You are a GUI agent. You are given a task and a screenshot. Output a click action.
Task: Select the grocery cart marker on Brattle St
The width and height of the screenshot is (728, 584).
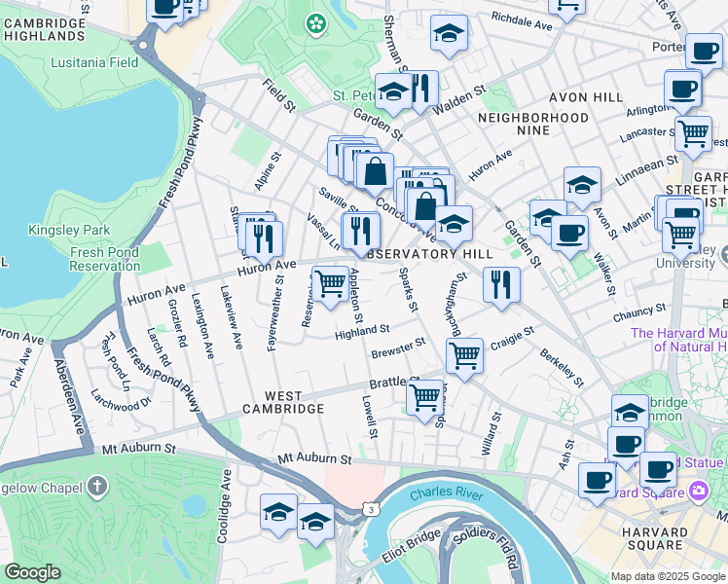pos(424,398)
